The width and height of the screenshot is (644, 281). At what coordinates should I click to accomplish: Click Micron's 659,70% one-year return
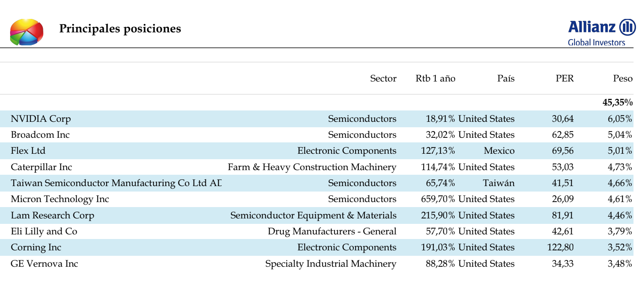(x=438, y=199)
